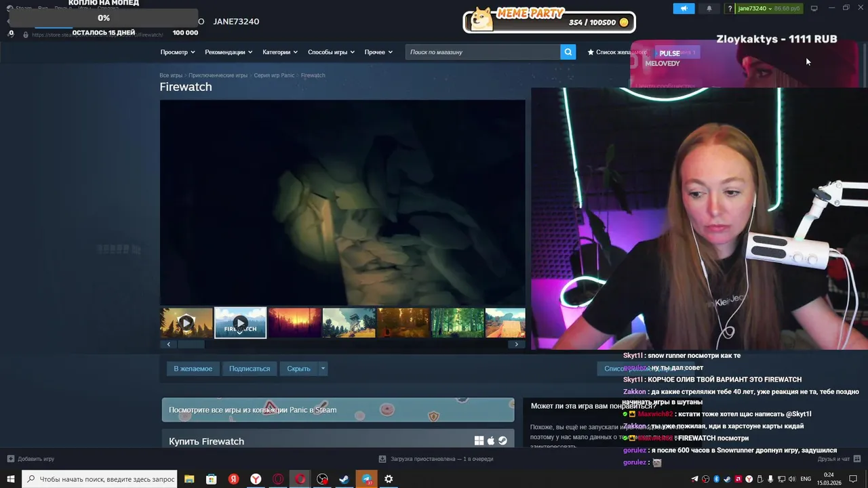Open the volume speaker tray icon
The height and width of the screenshot is (488, 868).
coord(792,479)
